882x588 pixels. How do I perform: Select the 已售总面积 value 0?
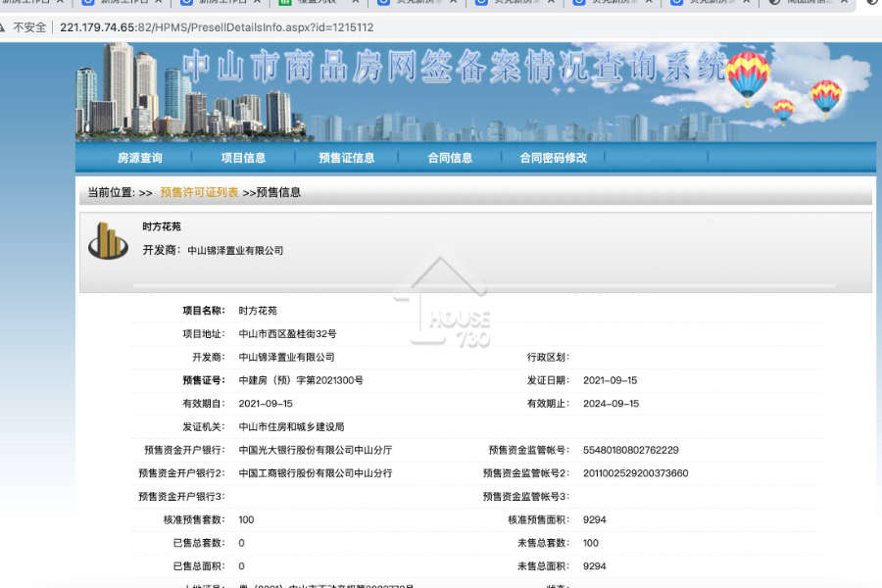click(241, 566)
